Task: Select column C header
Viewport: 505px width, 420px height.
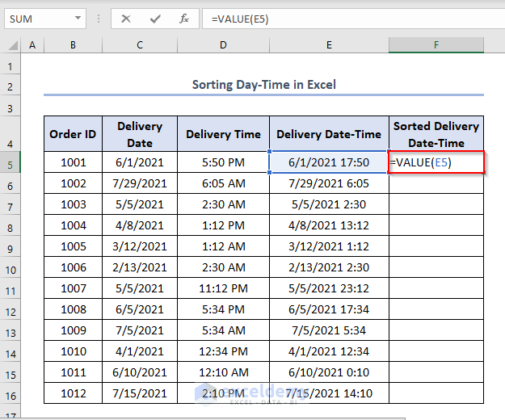Action: [x=140, y=46]
